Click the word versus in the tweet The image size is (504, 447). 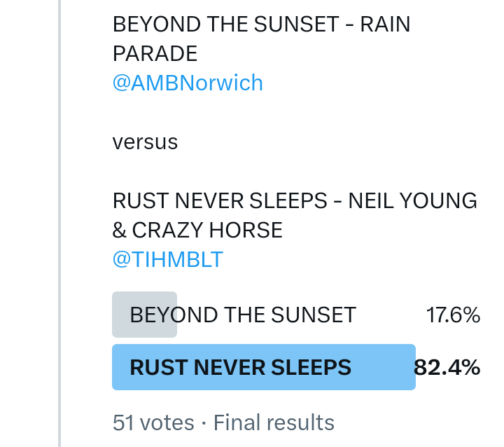pyautogui.click(x=145, y=142)
